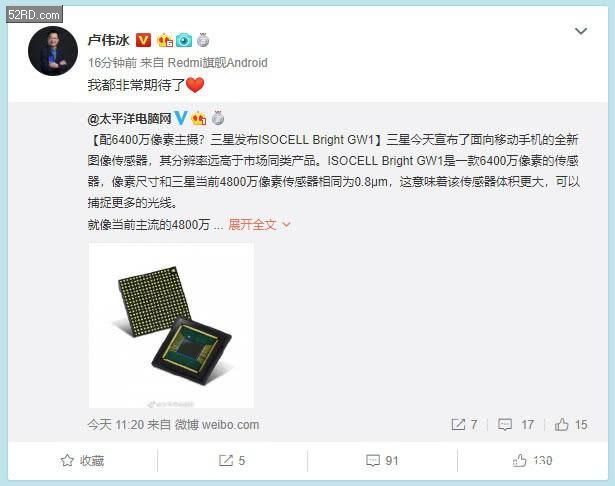Repost the quoted post showing 7

[464, 424]
